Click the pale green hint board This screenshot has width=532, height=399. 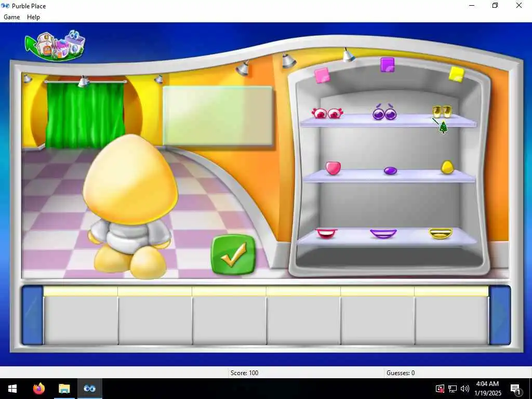point(218,116)
